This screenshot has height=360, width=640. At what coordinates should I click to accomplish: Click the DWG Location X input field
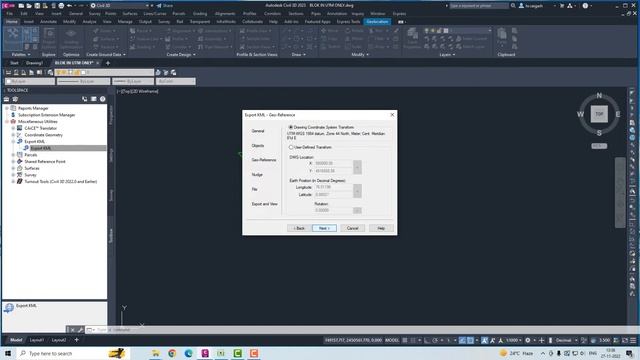[333, 163]
